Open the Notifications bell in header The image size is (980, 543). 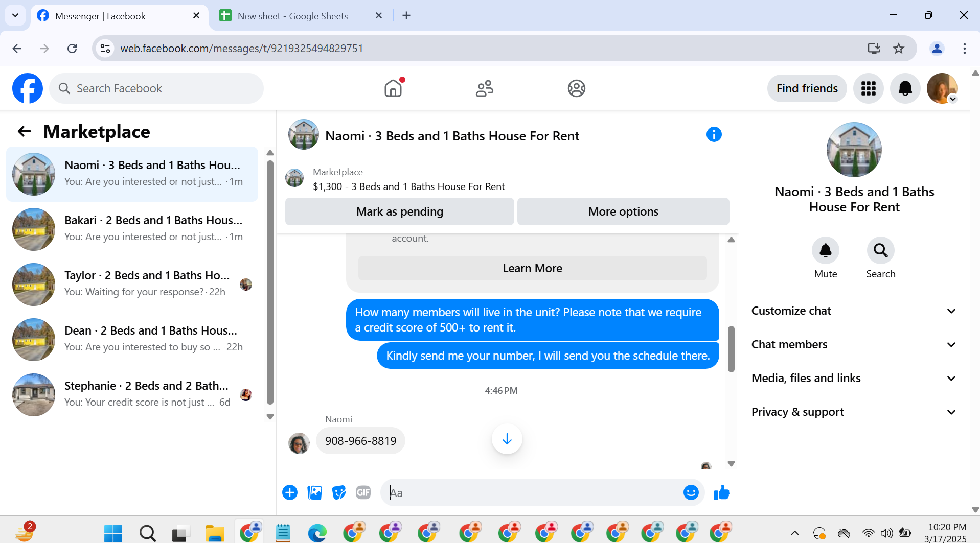(x=905, y=88)
